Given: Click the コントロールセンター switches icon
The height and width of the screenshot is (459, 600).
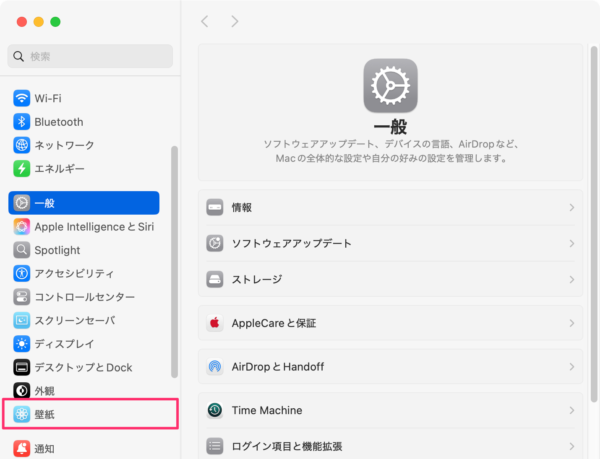Looking at the screenshot, I should [21, 297].
